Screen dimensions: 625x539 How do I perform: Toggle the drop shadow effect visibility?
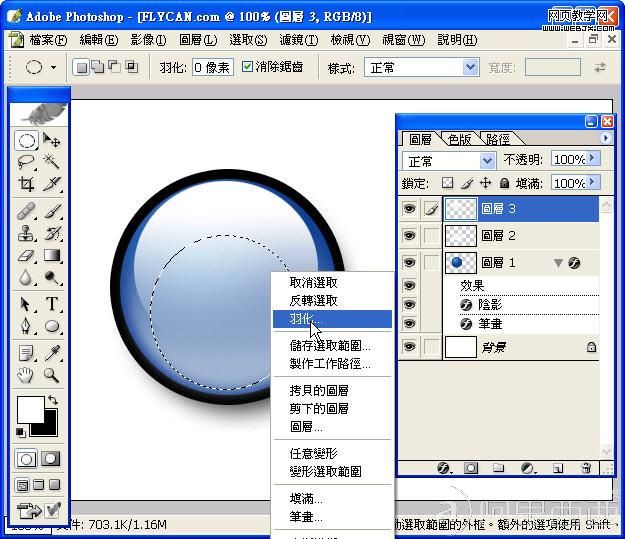coord(409,305)
